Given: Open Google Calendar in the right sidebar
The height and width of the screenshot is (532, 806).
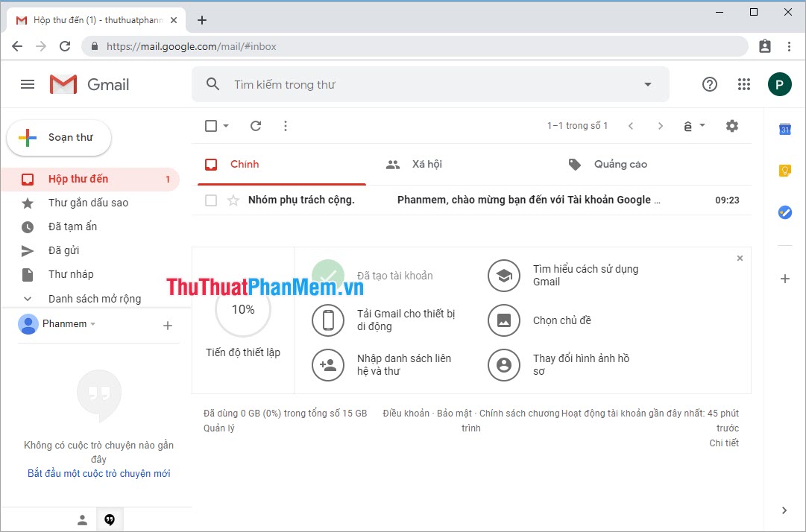Looking at the screenshot, I should [x=784, y=129].
